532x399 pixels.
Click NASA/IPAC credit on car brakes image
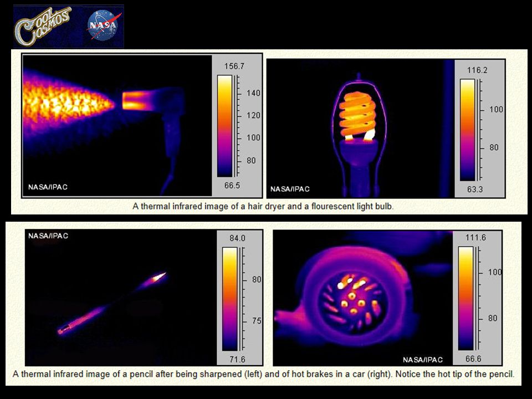423,360
